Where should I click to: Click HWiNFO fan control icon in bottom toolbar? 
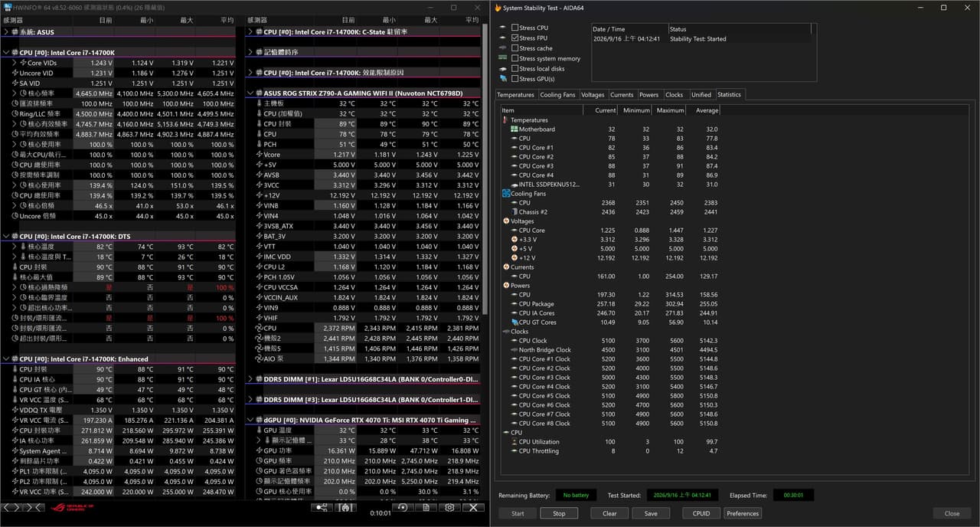(x=345, y=507)
